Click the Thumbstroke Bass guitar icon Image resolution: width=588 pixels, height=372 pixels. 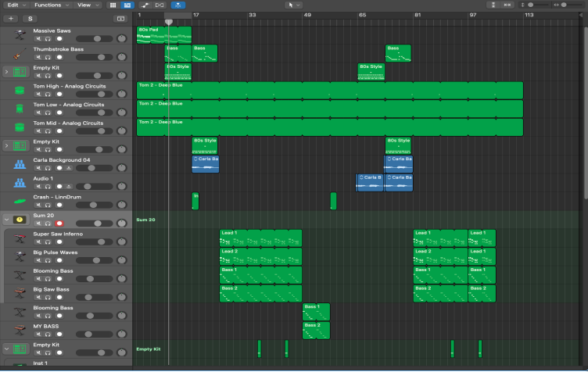[x=20, y=53]
